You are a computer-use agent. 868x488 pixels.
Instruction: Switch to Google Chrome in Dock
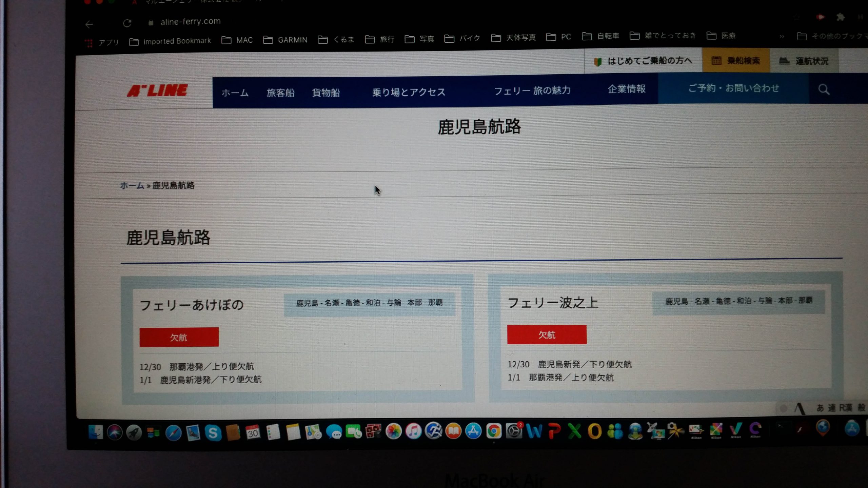click(x=494, y=431)
